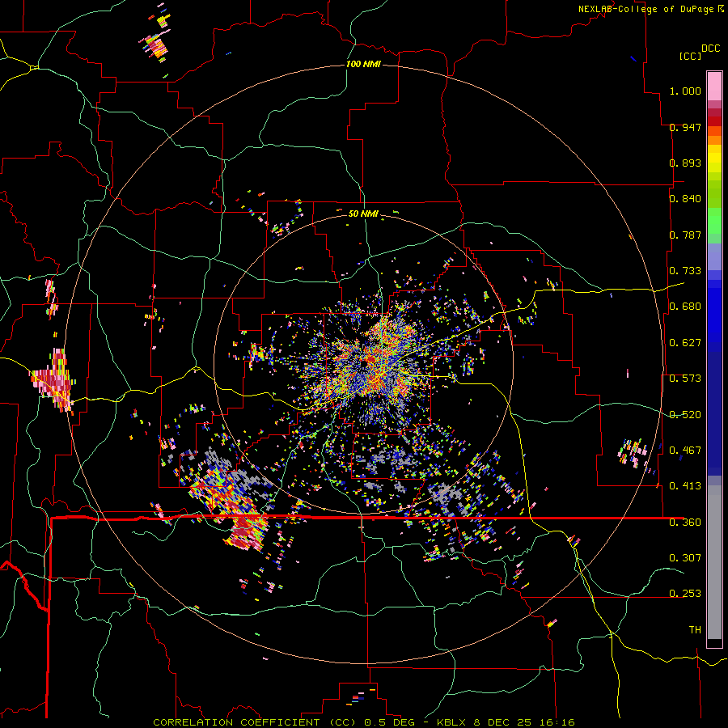728x728 pixels.
Task: Click the 0.253 color scale value
Action: coord(685,594)
